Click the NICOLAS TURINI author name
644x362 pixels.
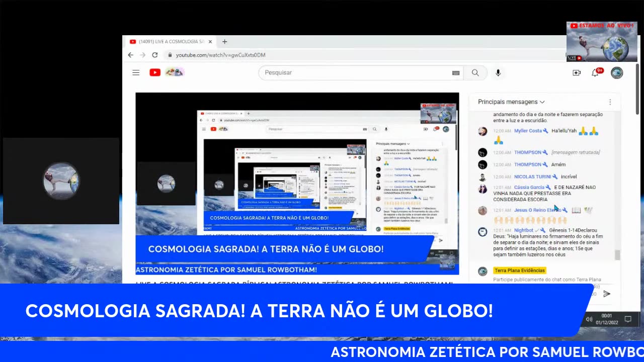(x=532, y=177)
